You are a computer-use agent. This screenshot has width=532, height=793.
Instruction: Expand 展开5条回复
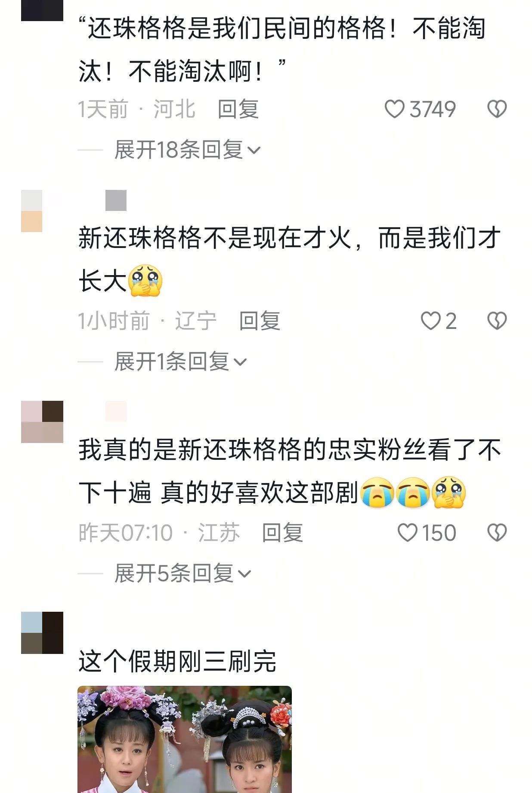(183, 573)
